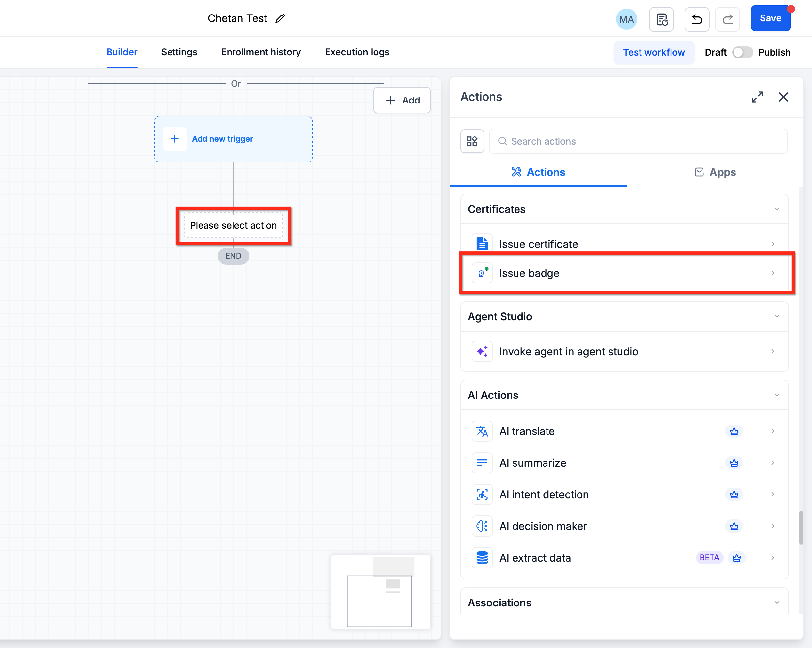This screenshot has width=812, height=648.
Task: Select AI decision maker action
Action: pos(624,526)
